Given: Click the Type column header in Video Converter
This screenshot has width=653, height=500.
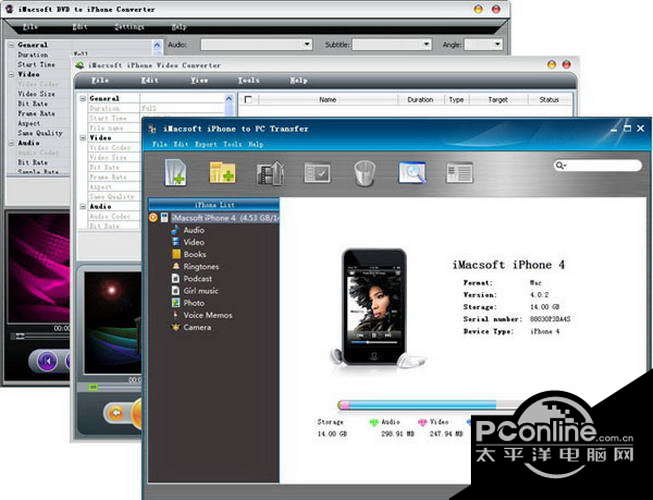Looking at the screenshot, I should tap(456, 100).
